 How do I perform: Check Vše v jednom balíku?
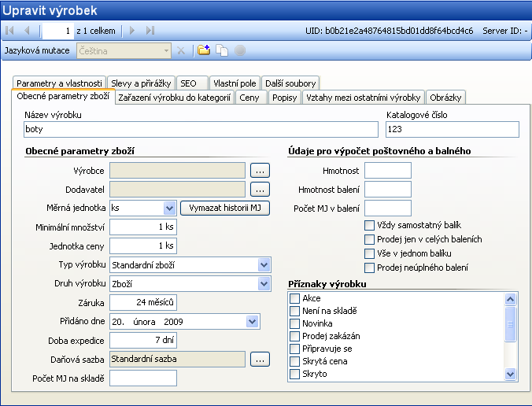coord(369,253)
